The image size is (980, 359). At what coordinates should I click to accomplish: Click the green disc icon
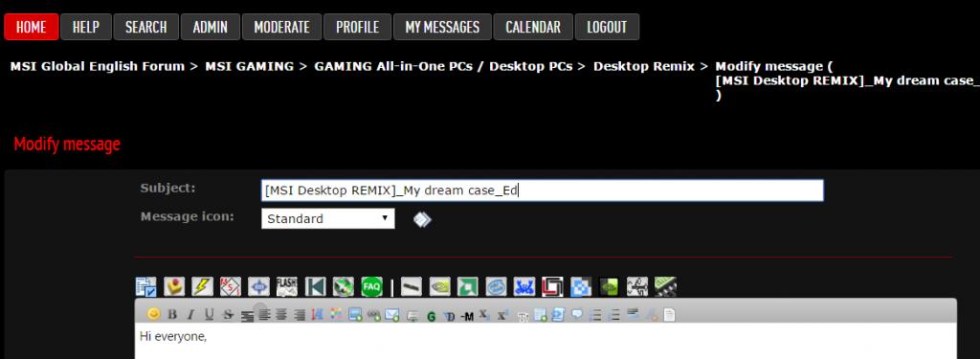coord(344,286)
